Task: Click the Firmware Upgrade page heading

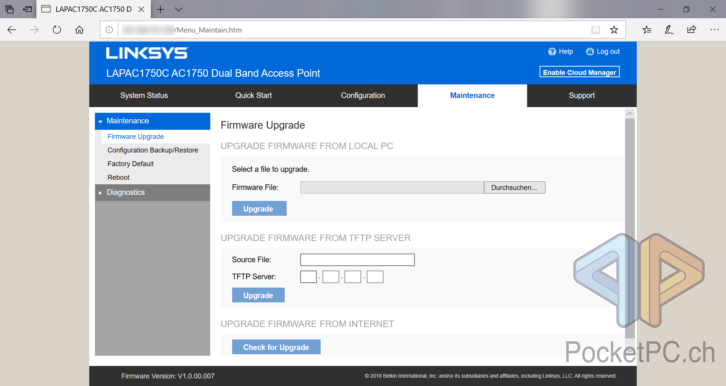Action: point(263,125)
